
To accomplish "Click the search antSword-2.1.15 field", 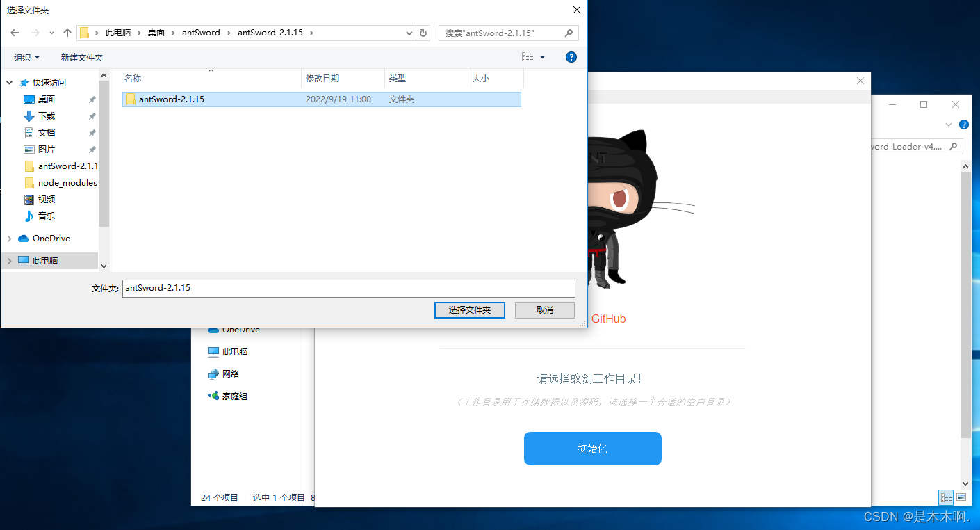I will 509,33.
